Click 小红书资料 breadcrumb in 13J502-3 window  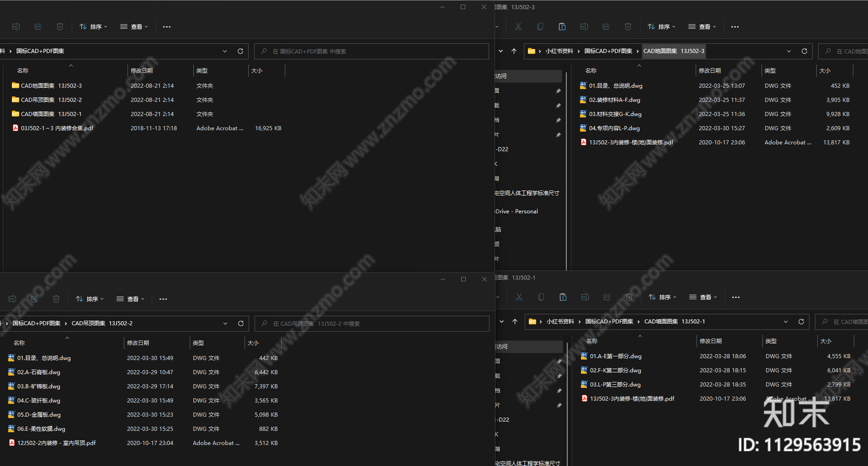pos(559,51)
